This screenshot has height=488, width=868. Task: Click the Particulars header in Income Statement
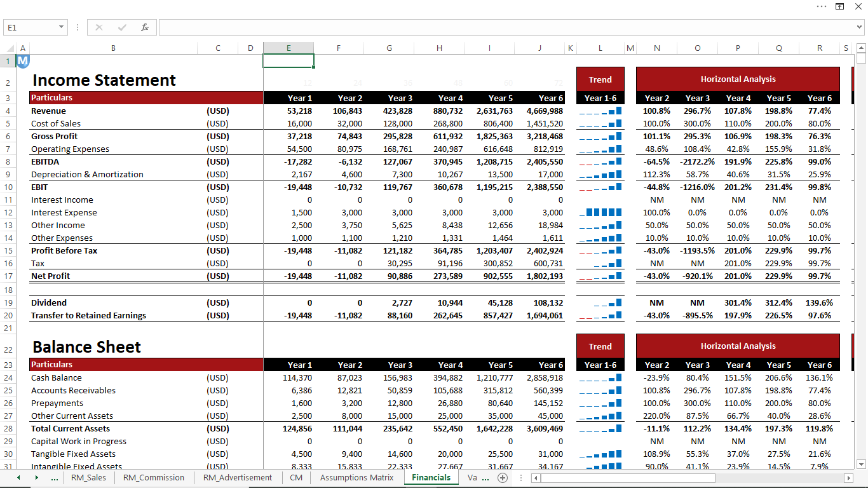[x=146, y=98]
